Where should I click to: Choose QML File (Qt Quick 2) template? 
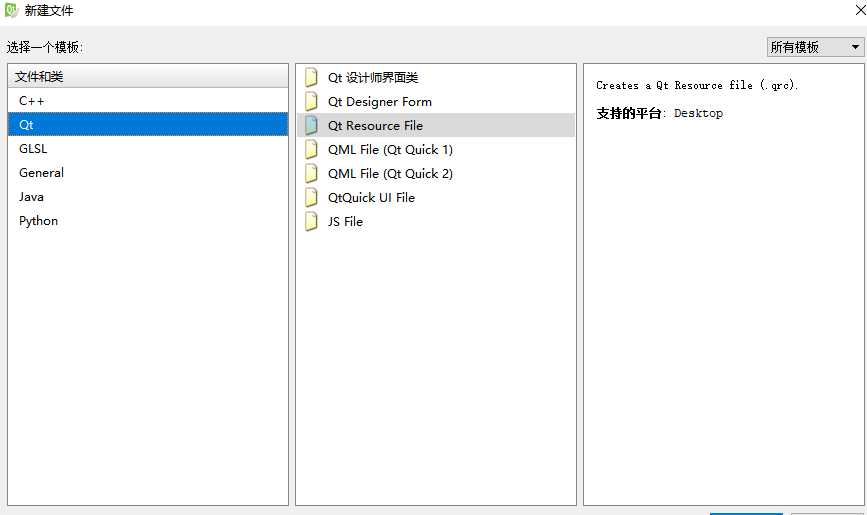tap(436, 173)
